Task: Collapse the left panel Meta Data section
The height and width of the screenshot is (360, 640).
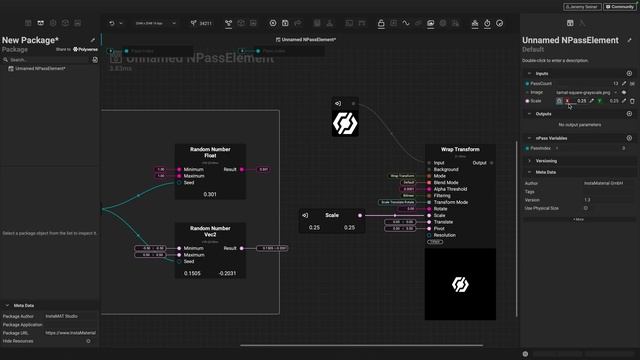Action: click(7, 305)
